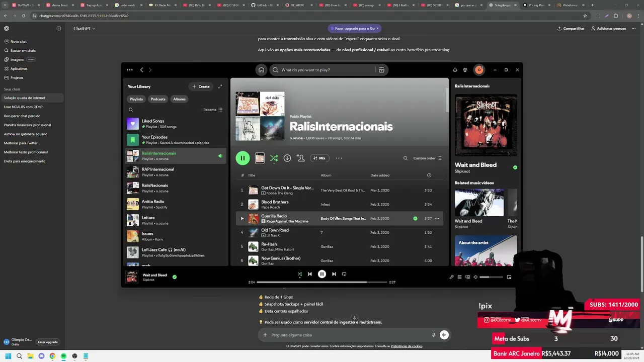Toggle playlist shuffle next to the play button
Image resolution: width=644 pixels, height=362 pixels.
click(x=274, y=158)
